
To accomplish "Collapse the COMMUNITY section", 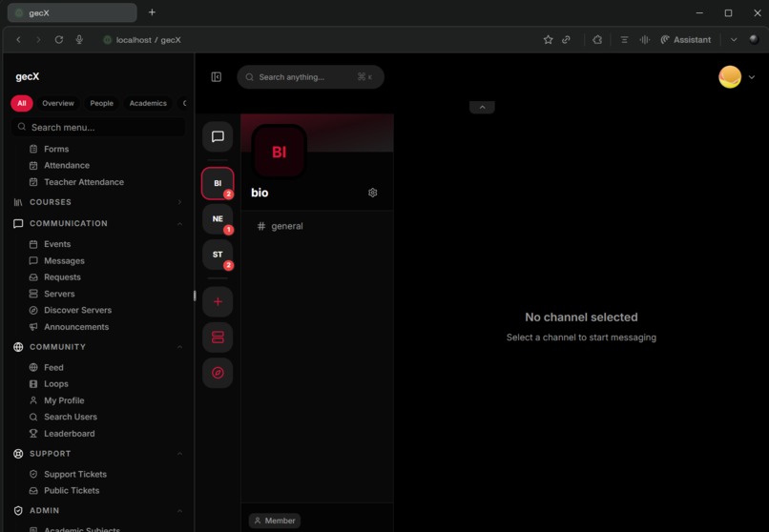I will pyautogui.click(x=98, y=347).
